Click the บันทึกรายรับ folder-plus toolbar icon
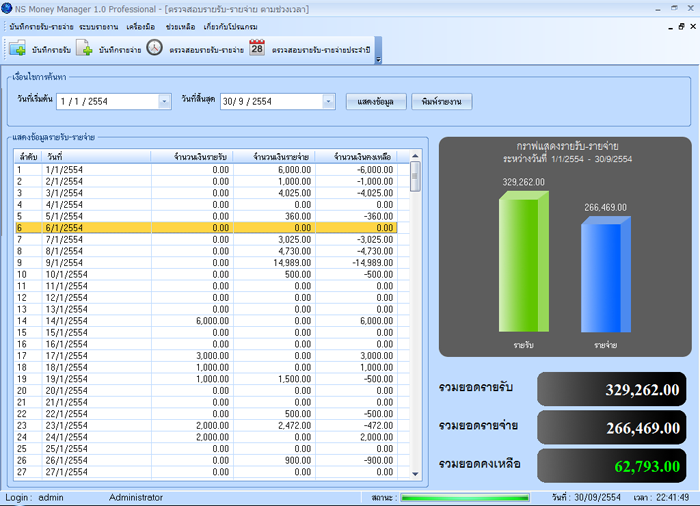The width and height of the screenshot is (700, 506). point(17,48)
